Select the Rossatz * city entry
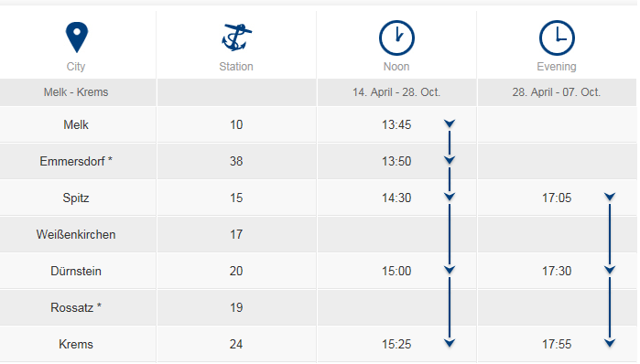The width and height of the screenshot is (640, 364). [x=76, y=307]
